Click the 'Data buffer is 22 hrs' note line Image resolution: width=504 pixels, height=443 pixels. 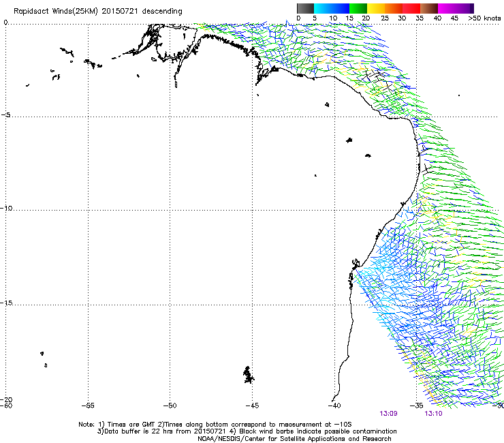coord(247,431)
